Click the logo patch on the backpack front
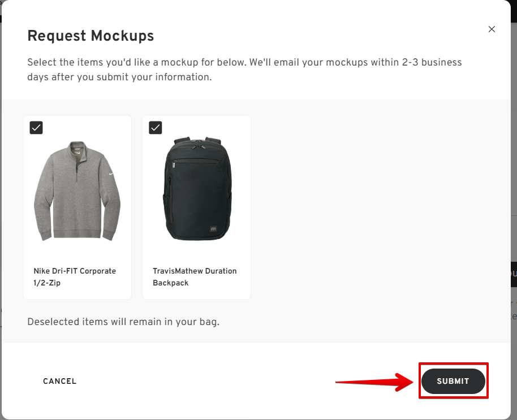The height and width of the screenshot is (420, 517). click(x=212, y=228)
